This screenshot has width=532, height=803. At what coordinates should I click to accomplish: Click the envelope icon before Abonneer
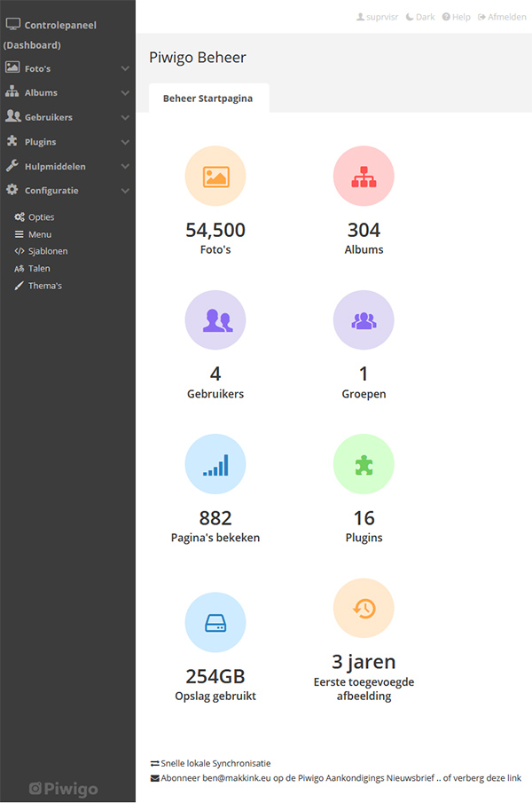click(154, 778)
